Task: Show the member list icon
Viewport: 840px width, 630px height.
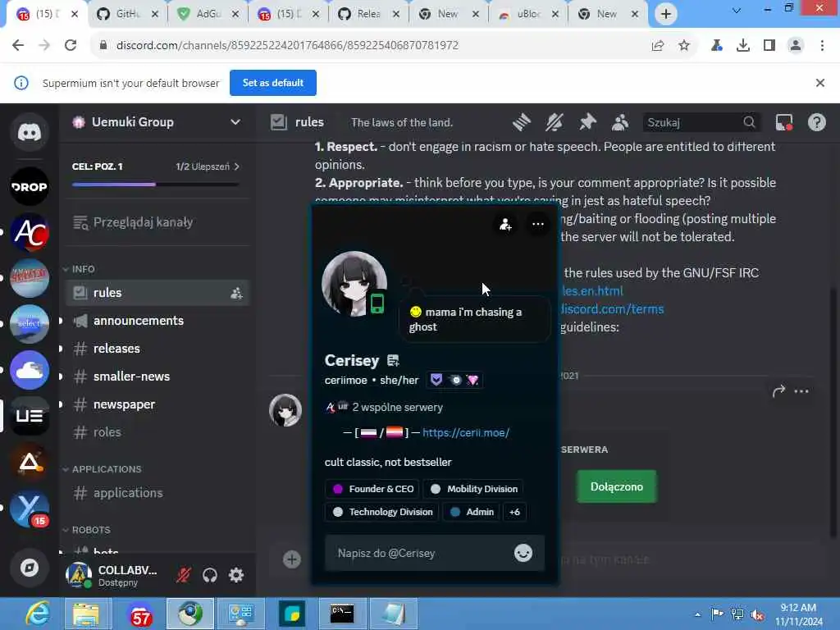Action: click(x=620, y=123)
